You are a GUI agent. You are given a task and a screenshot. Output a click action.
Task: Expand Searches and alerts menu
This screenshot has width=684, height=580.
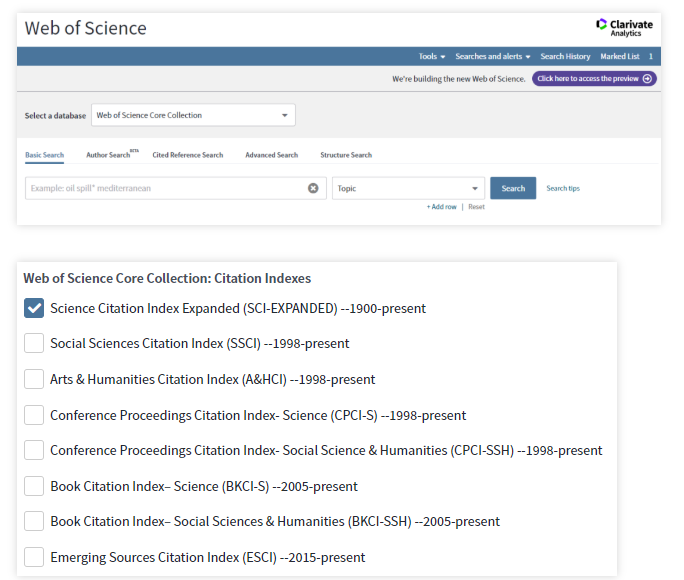[x=493, y=56]
